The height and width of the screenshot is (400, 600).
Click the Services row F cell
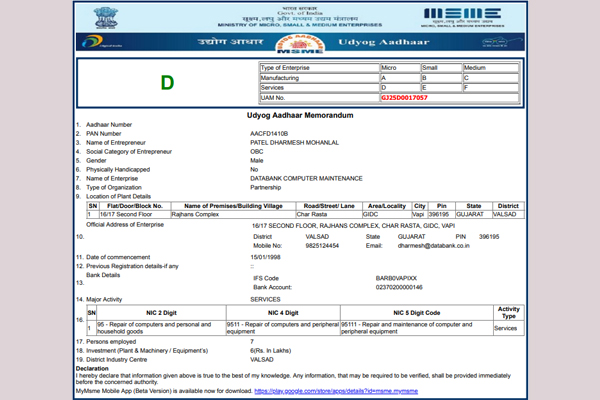point(491,88)
